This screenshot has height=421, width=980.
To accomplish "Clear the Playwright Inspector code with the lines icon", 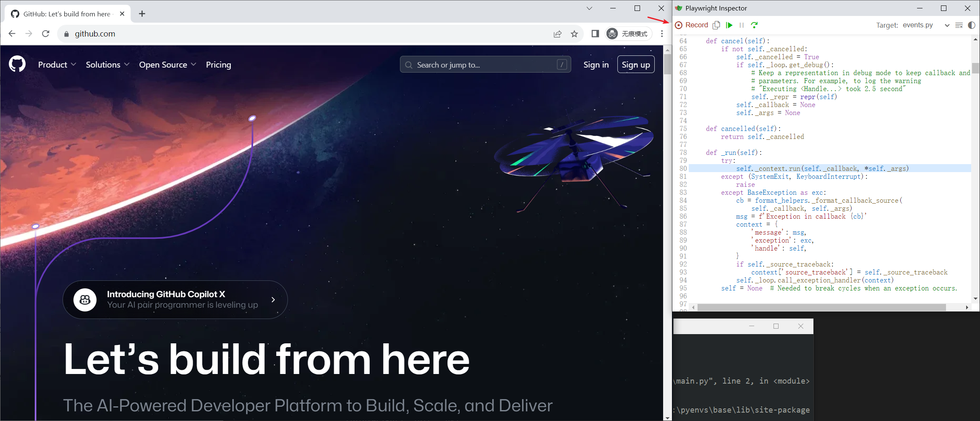I will [959, 25].
